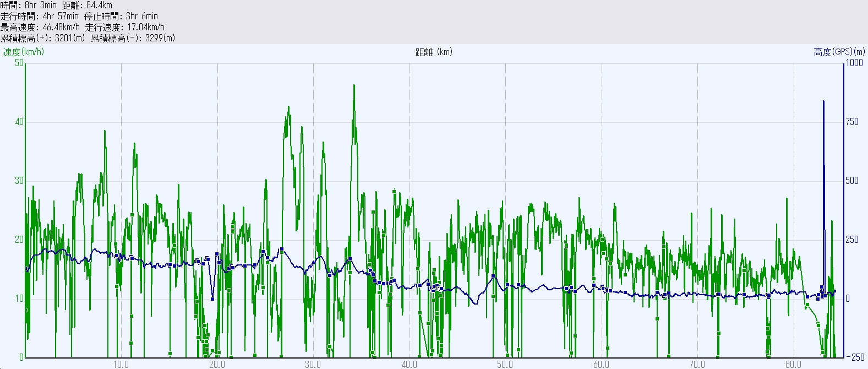868x369 pixels.
Task: Click the highest green speed peak
Action: [x=354, y=85]
